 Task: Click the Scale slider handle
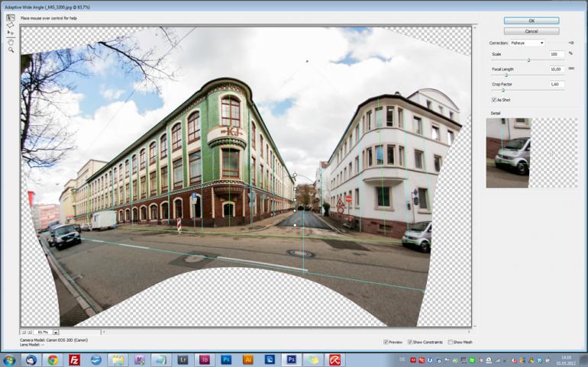[x=528, y=60]
